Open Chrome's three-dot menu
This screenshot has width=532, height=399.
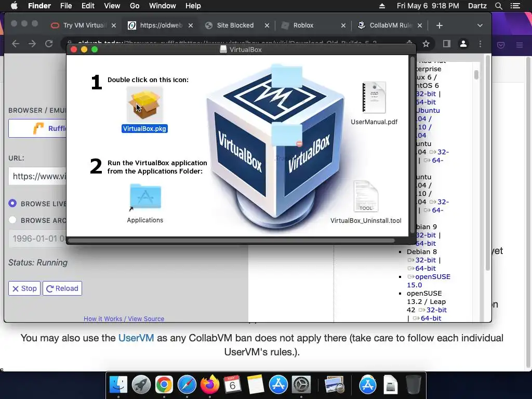(480, 44)
